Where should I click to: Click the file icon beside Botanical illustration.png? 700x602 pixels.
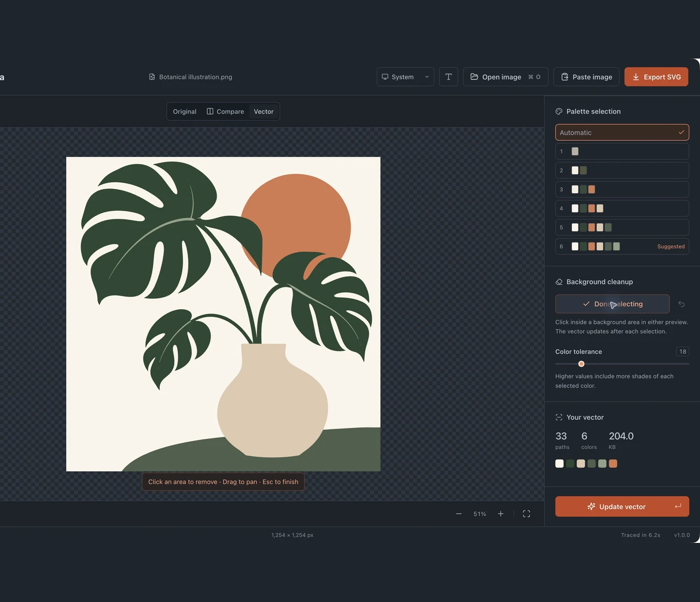(x=152, y=77)
